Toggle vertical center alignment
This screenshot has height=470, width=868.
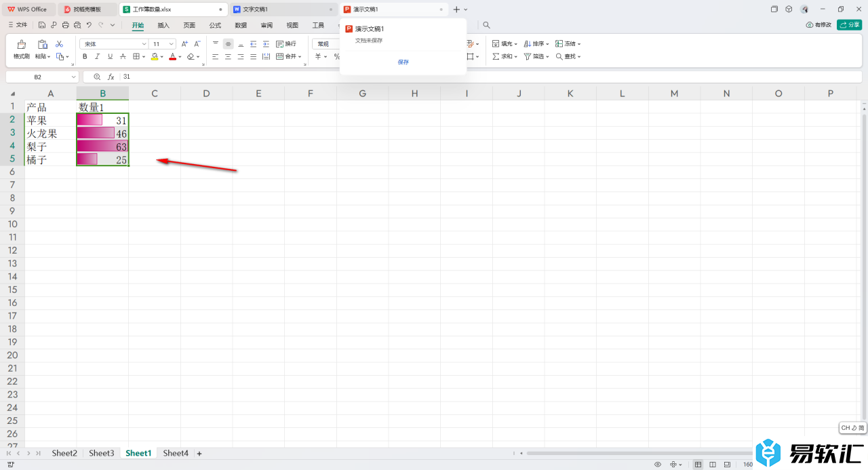(x=228, y=43)
